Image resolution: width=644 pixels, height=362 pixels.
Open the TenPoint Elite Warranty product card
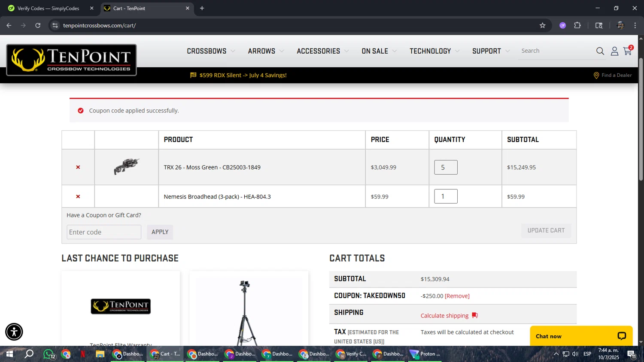(121, 308)
